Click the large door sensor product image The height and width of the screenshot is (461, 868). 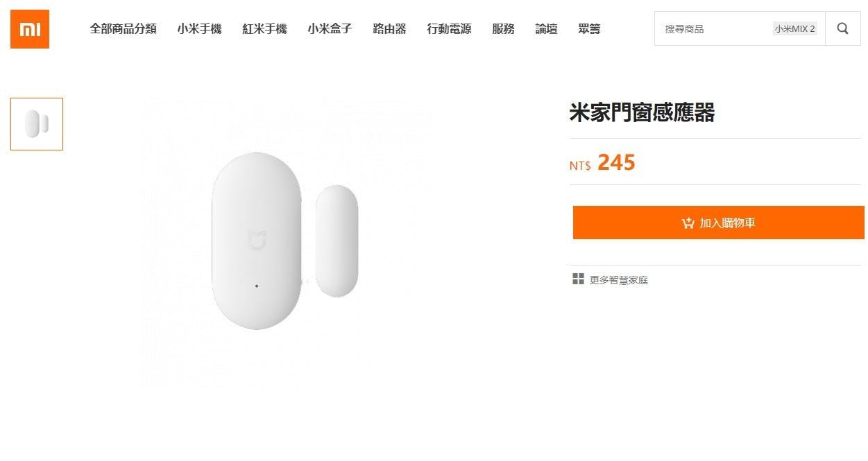284,241
